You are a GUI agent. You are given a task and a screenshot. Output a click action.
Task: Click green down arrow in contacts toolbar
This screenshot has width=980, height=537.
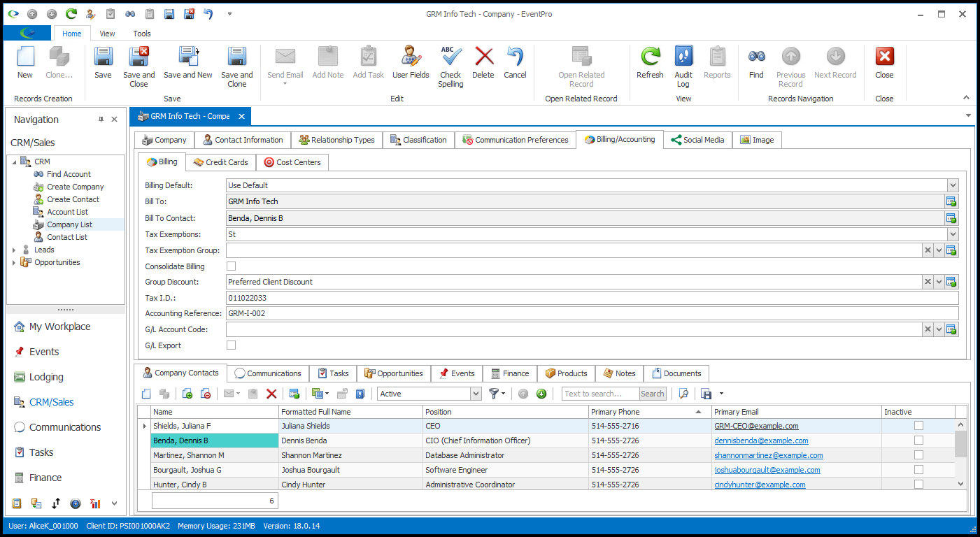(x=541, y=394)
